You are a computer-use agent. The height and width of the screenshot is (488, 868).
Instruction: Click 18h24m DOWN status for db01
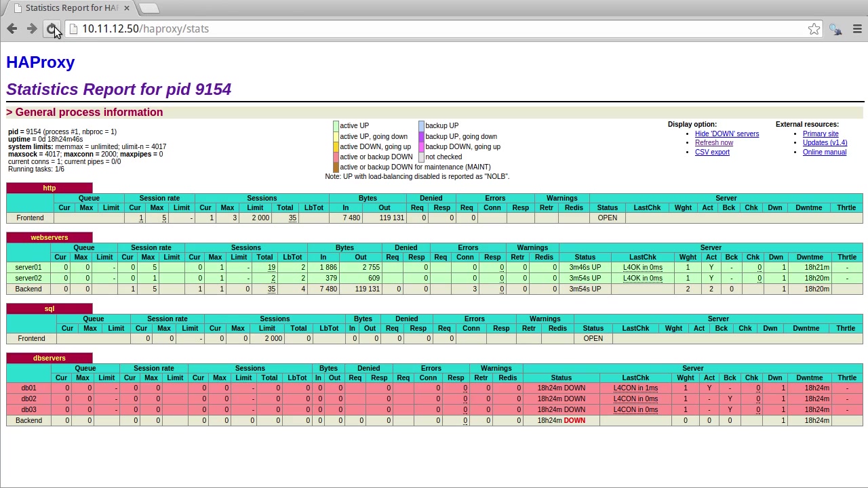coord(561,388)
